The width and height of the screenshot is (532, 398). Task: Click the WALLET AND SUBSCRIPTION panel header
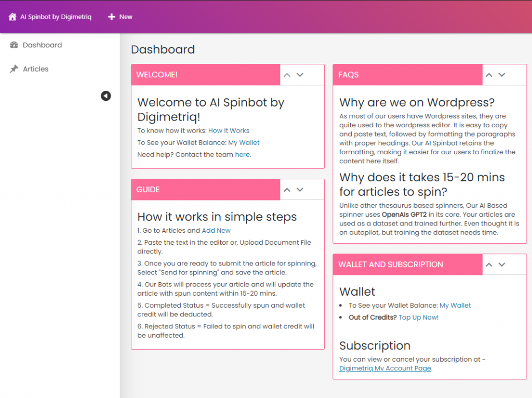407,264
